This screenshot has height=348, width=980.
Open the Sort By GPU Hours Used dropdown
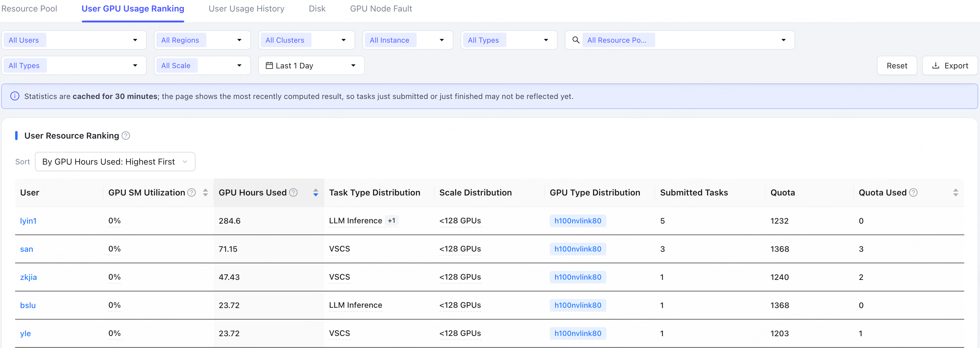[115, 162]
